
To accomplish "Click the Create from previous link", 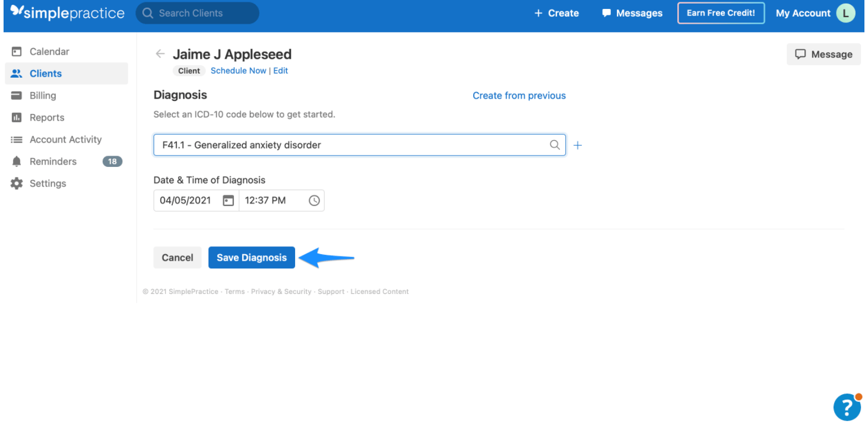I will point(519,96).
